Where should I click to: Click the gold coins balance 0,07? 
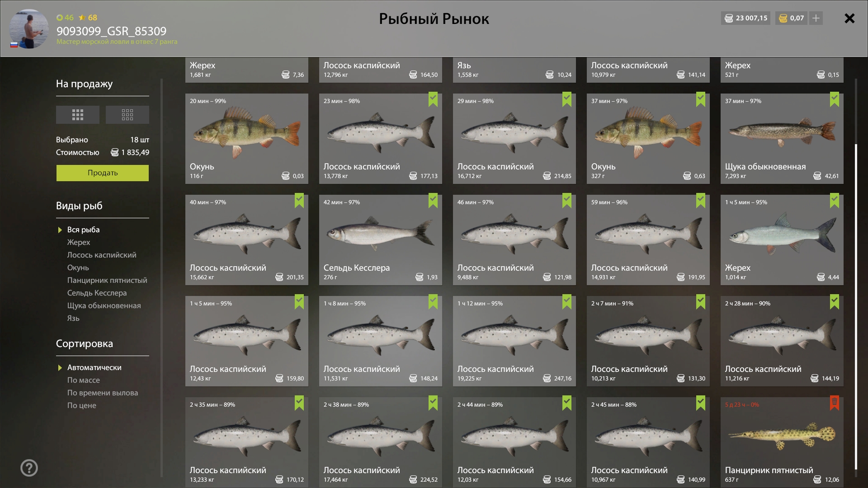791,18
